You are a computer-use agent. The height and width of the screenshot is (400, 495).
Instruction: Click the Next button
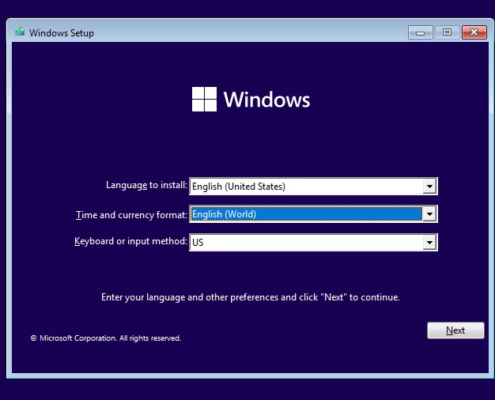(455, 330)
